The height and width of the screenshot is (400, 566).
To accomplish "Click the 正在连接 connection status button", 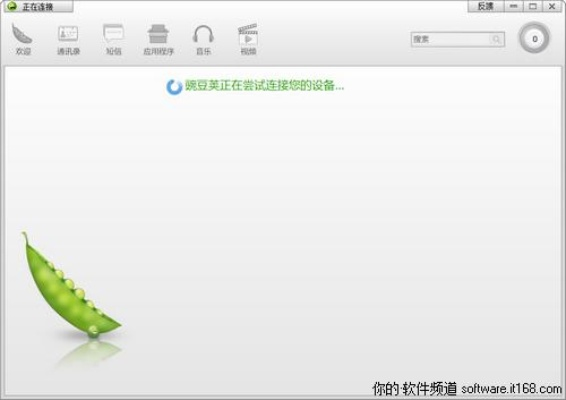I will [x=39, y=6].
